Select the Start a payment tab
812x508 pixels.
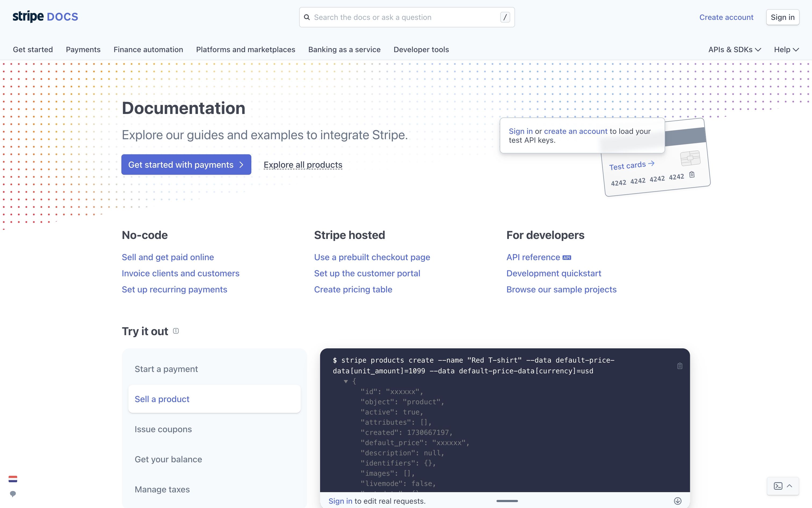(214, 369)
